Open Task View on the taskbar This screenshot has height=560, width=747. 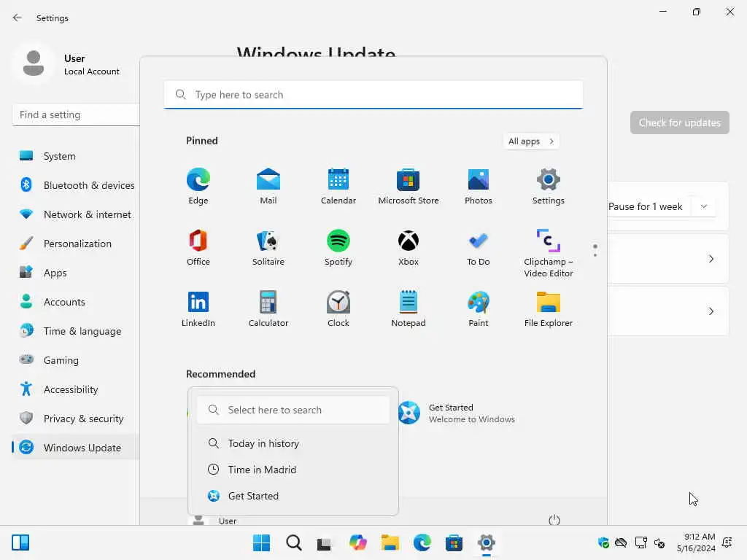click(325, 542)
